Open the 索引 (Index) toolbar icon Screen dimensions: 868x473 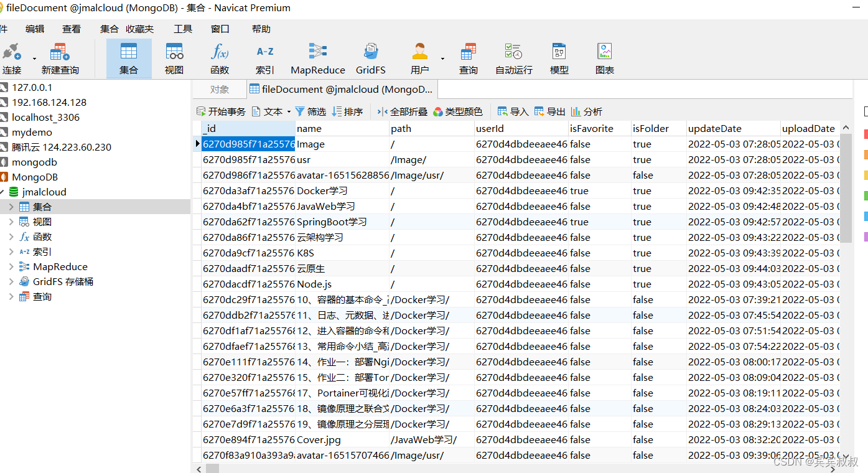pos(265,59)
